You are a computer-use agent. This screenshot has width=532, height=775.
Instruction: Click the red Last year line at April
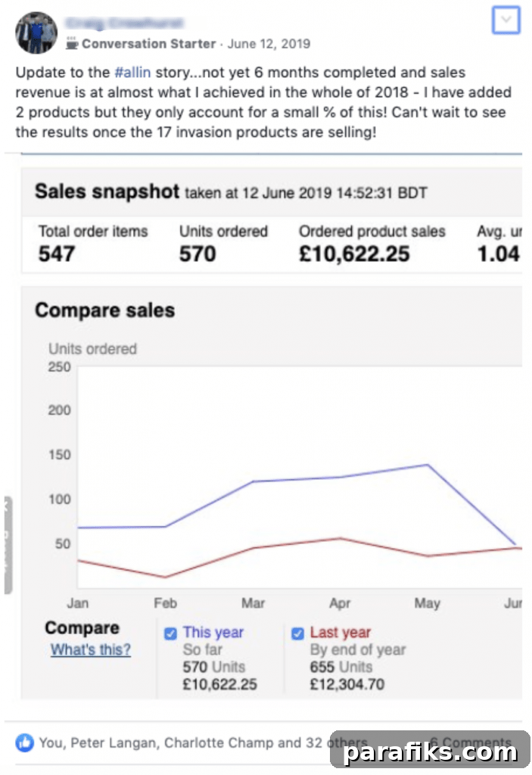click(340, 538)
